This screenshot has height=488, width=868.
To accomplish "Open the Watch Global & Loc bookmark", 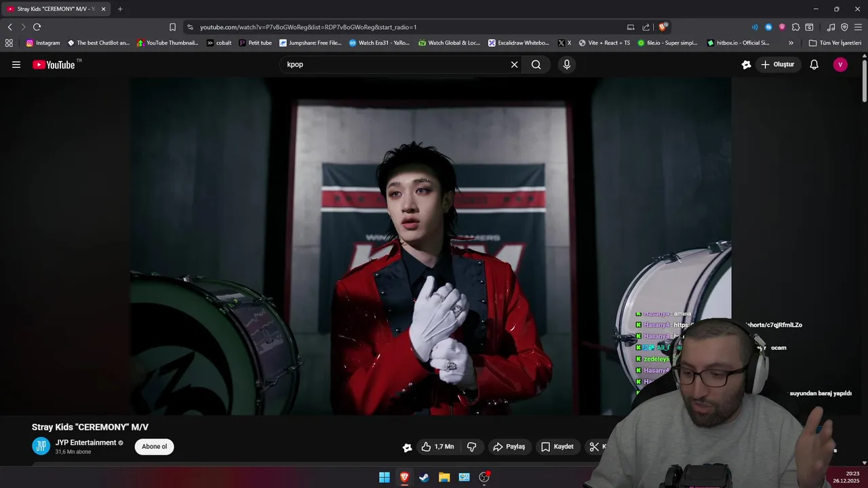I will tap(449, 43).
